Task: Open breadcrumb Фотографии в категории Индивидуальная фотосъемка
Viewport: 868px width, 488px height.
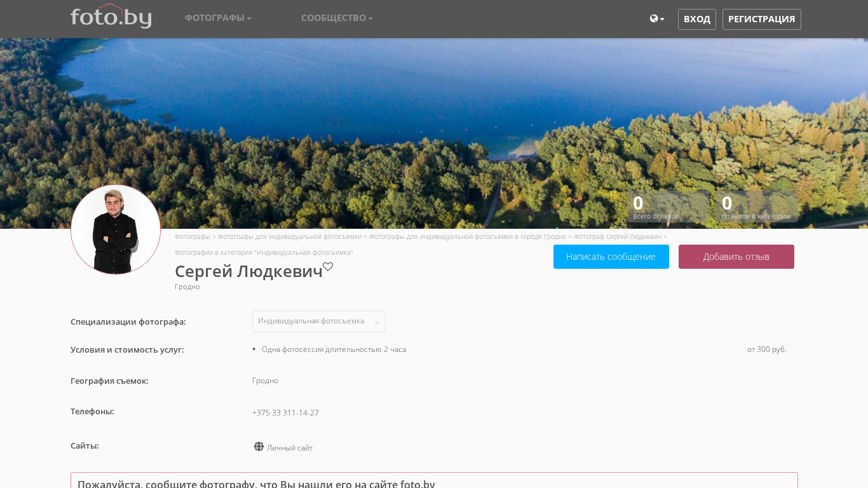Action: [x=264, y=252]
